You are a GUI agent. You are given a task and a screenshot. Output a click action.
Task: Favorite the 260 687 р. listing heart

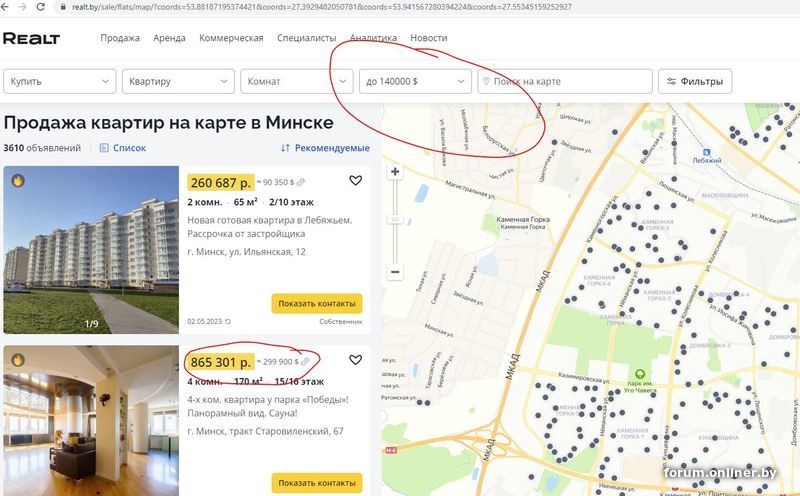pos(356,180)
